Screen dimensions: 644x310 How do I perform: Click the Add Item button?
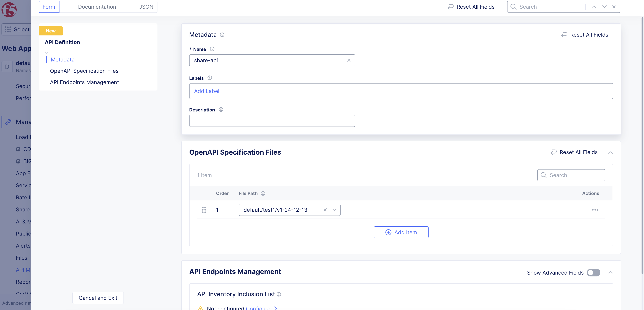tap(401, 232)
